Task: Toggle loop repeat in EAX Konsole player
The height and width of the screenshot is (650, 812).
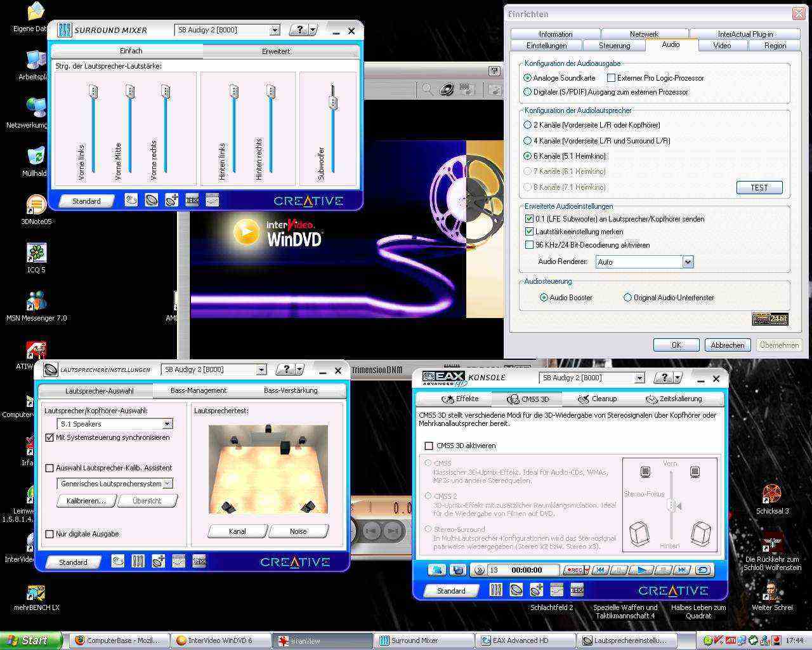Action: click(703, 570)
